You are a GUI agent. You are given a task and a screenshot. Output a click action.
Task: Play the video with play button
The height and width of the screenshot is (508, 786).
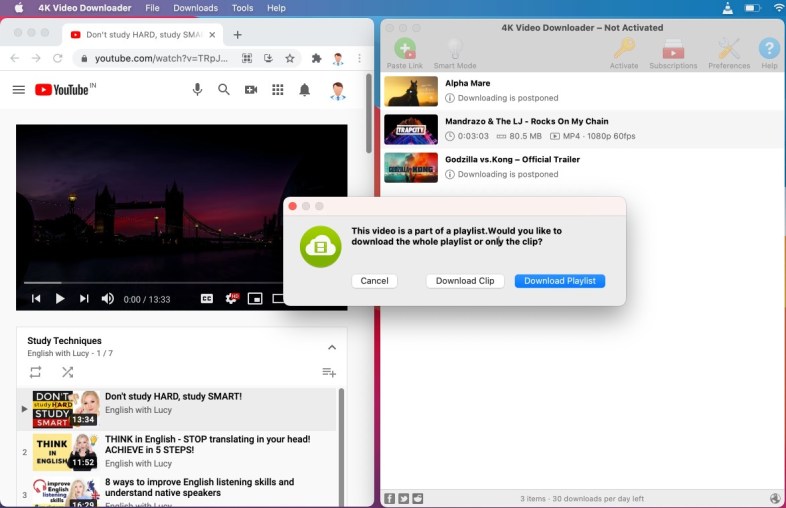60,299
